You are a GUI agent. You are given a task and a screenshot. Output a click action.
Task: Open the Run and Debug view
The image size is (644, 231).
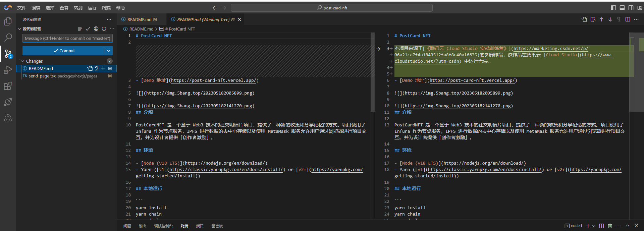(8, 70)
